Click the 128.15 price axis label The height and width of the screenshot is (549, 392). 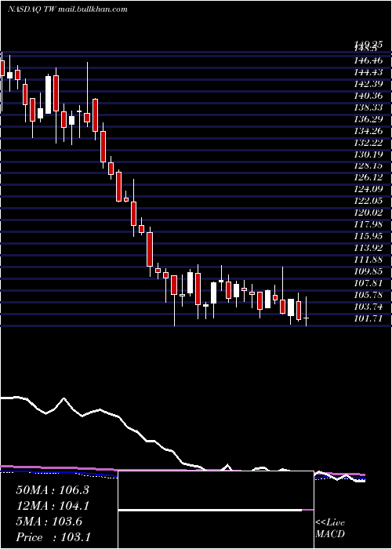370,166
